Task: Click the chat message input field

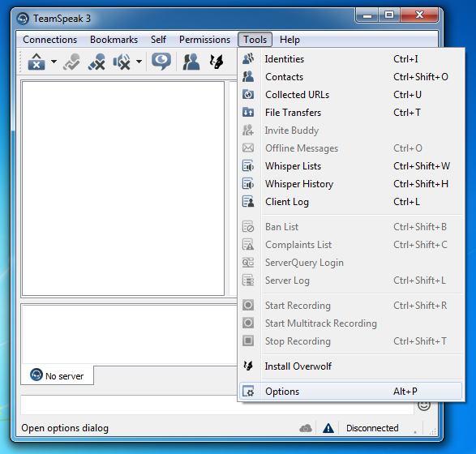Action: pyautogui.click(x=217, y=405)
